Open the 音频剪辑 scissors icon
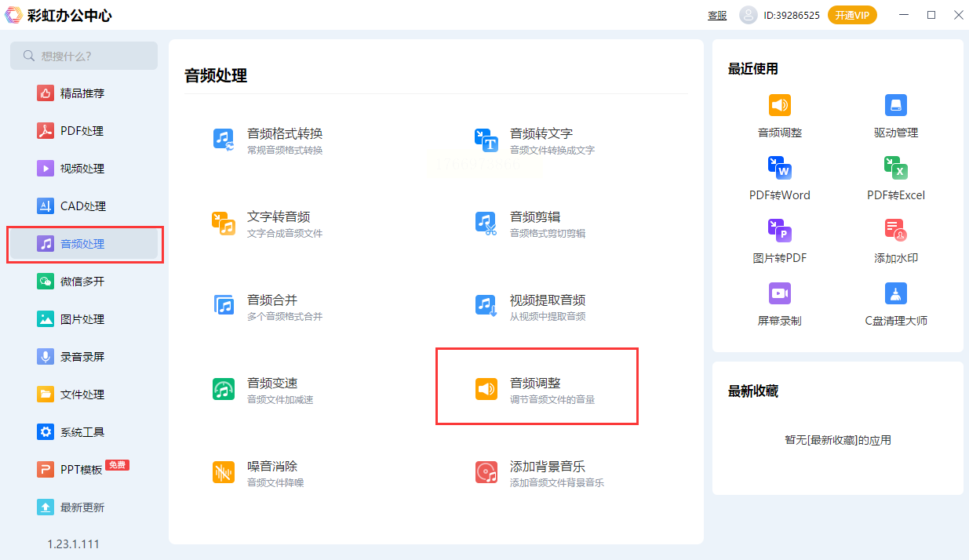The width and height of the screenshot is (969, 560). coord(486,223)
